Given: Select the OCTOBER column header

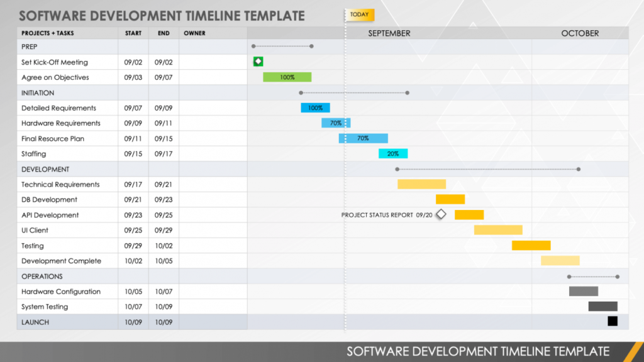Looking at the screenshot, I should pyautogui.click(x=579, y=33).
